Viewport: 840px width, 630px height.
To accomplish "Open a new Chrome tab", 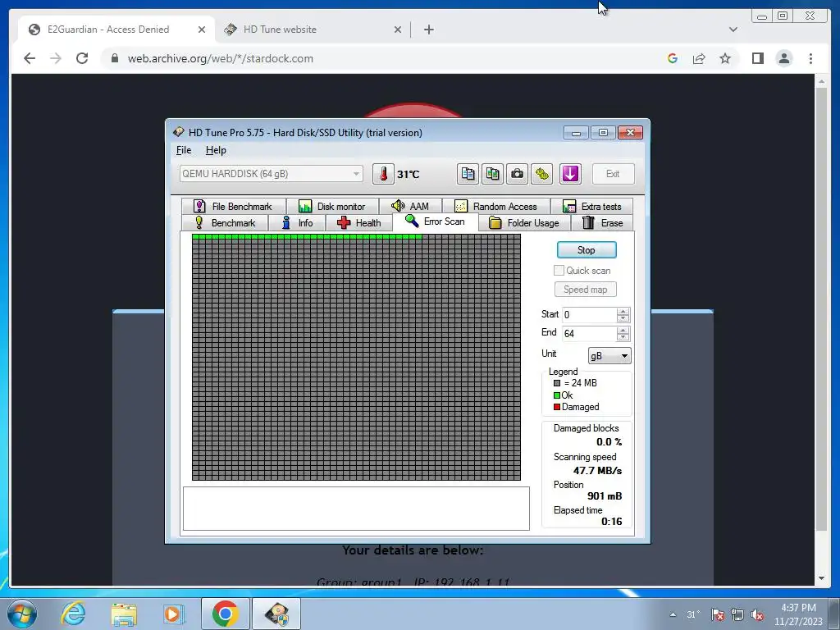I will coord(428,30).
